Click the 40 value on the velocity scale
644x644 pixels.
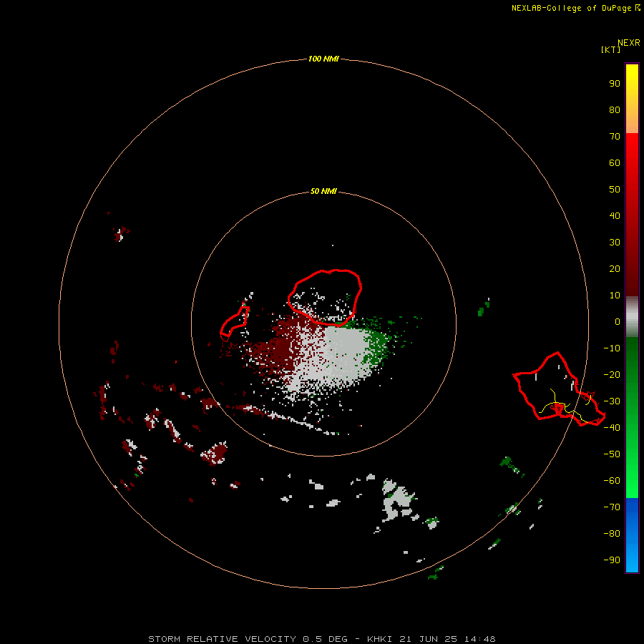(615, 215)
